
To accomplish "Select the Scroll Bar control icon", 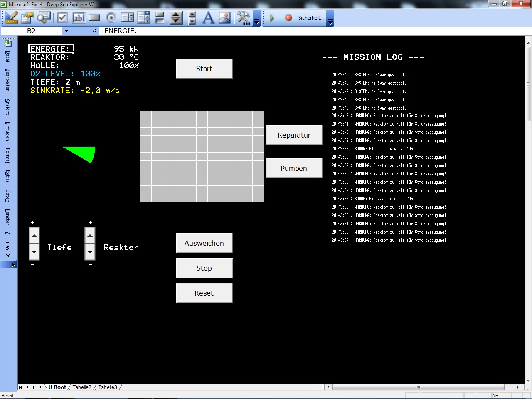I will pos(176,18).
